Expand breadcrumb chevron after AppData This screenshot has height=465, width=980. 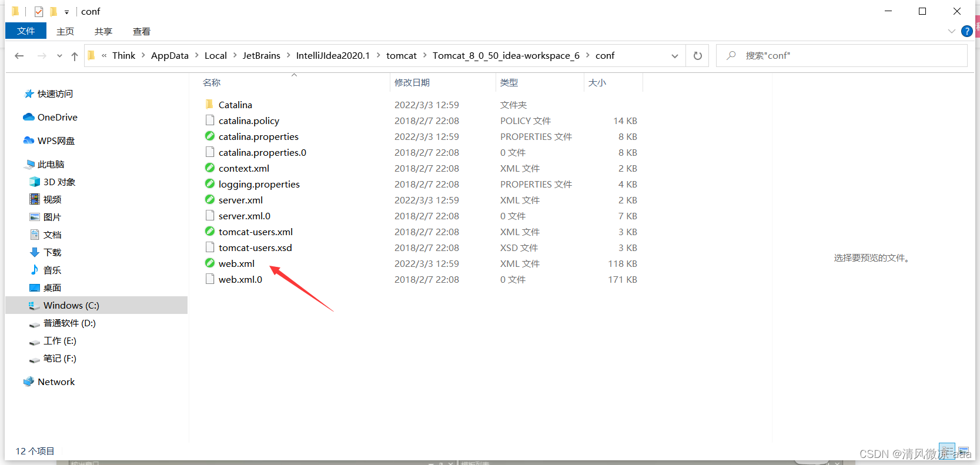[197, 56]
